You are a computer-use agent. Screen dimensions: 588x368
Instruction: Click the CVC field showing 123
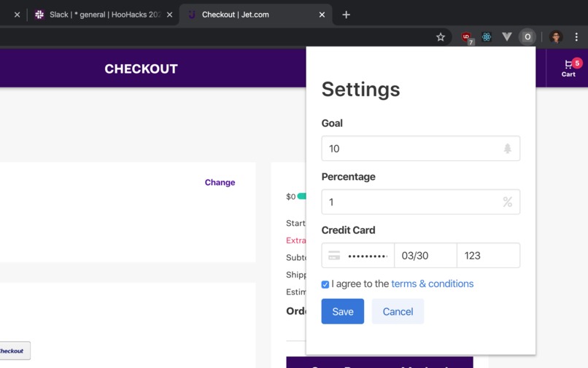[488, 256]
